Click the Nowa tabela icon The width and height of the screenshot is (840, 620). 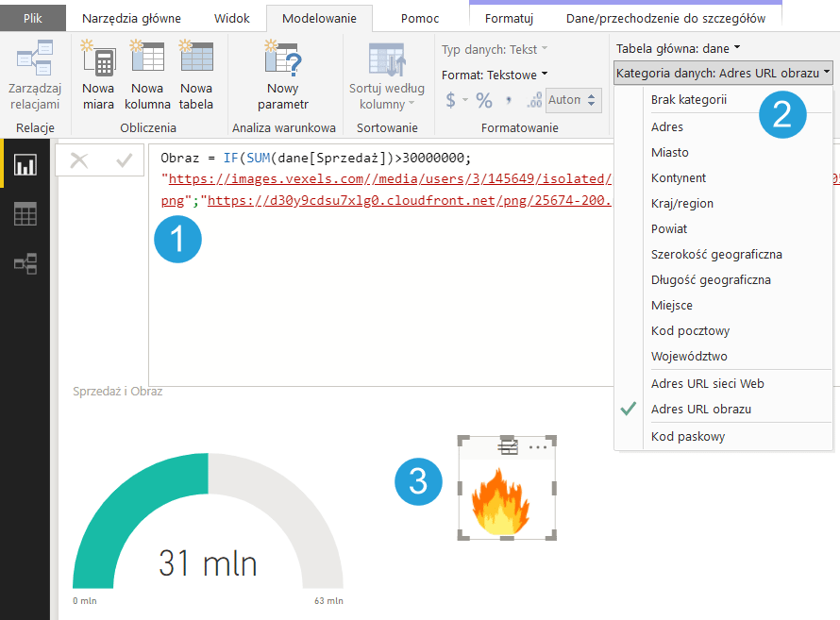[195, 60]
